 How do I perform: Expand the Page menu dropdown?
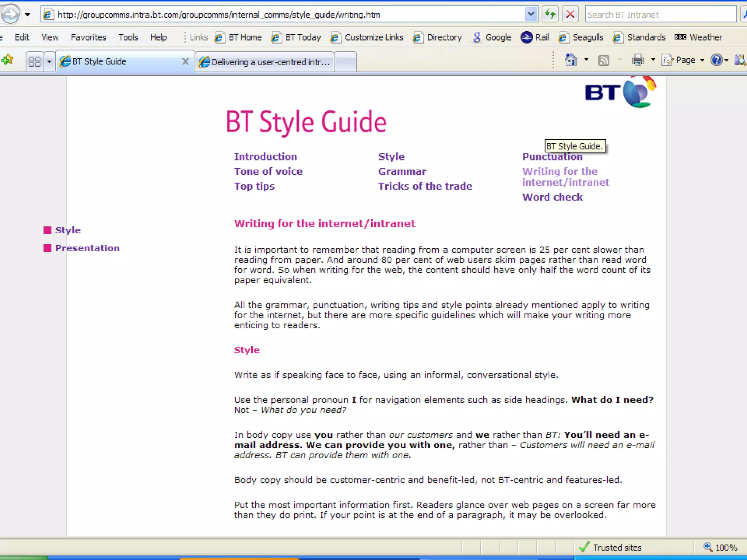702,60
